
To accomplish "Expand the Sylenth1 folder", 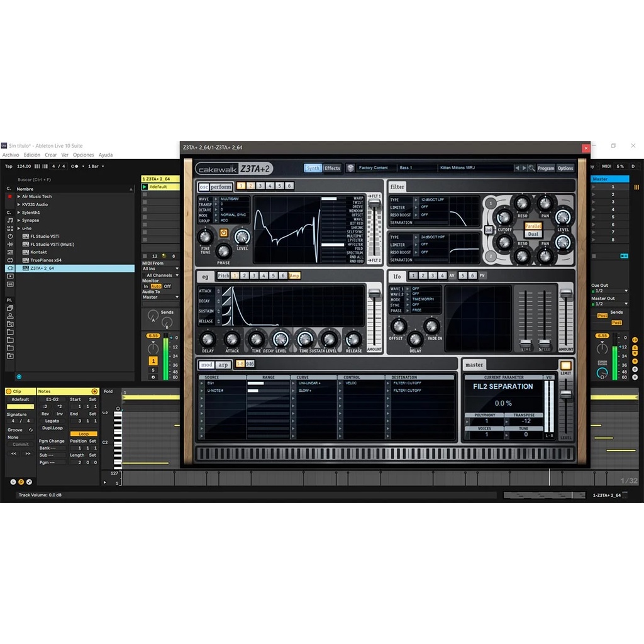I will (x=18, y=213).
